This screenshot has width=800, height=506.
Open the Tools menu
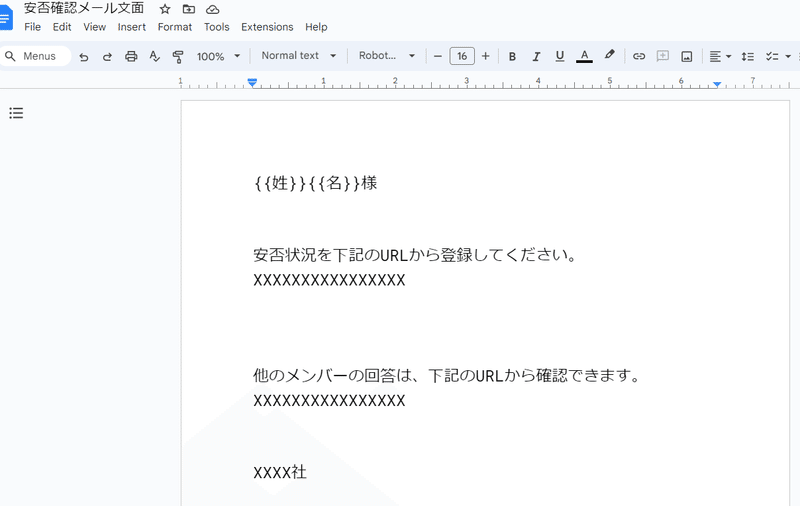click(216, 27)
